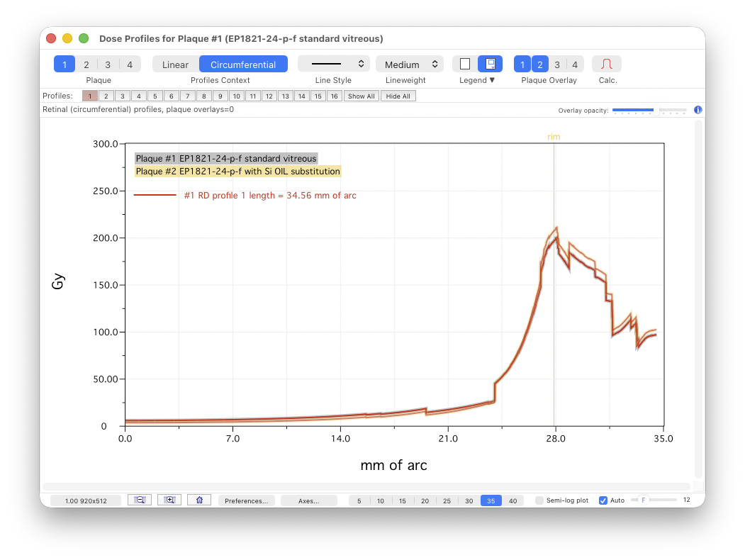Click the zoom in magnifier icon
The width and height of the screenshot is (745, 560).
pos(169,500)
